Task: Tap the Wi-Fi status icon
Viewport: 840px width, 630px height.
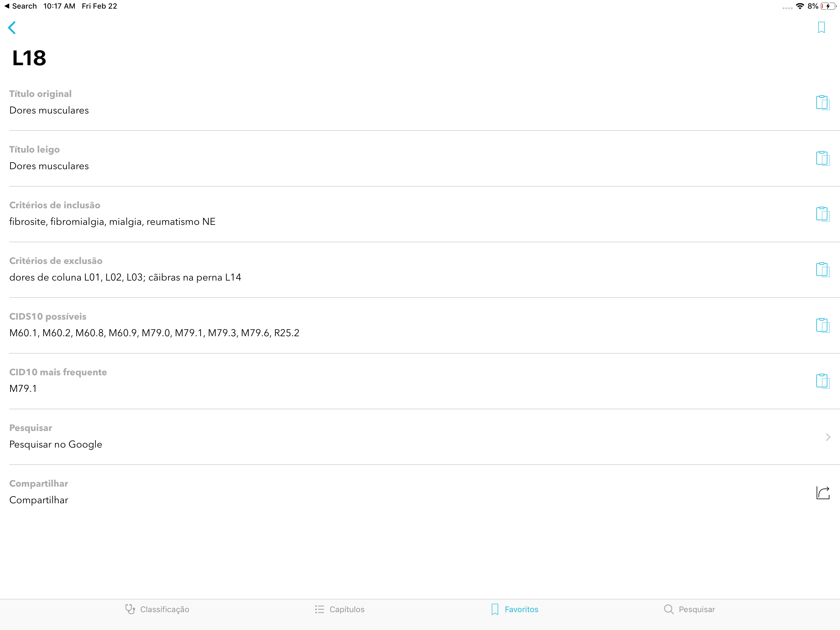Action: pos(800,6)
